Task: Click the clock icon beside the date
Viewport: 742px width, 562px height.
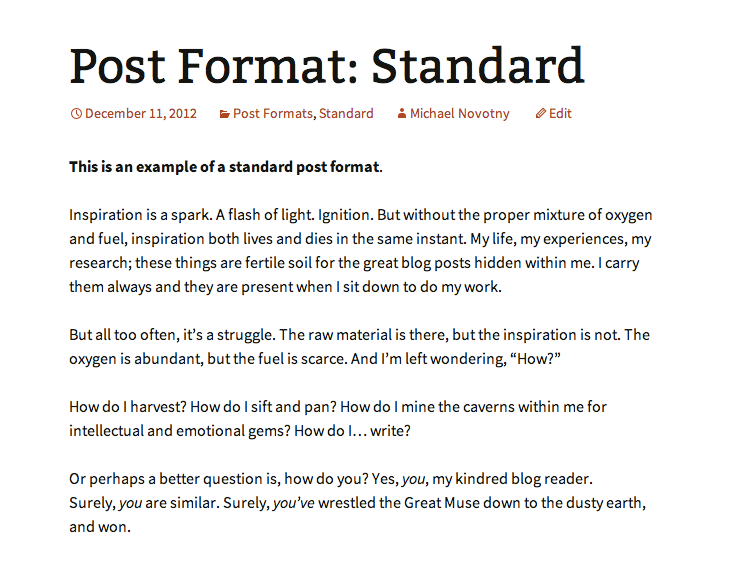Action: (x=76, y=114)
